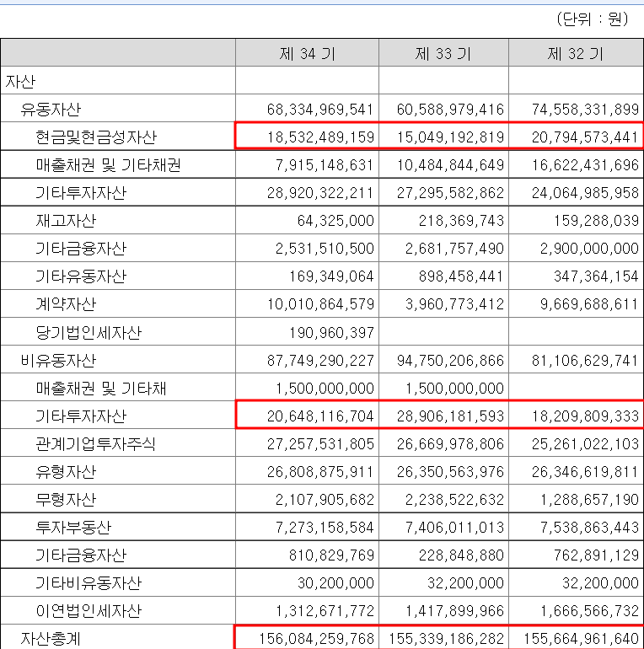Click value 28,906,181,593

450,416
